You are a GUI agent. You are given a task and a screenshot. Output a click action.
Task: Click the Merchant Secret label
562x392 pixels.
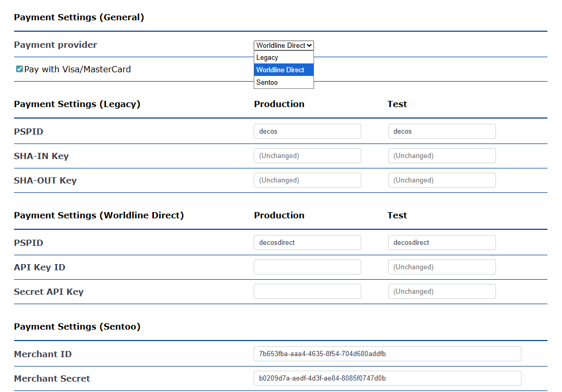click(x=52, y=378)
